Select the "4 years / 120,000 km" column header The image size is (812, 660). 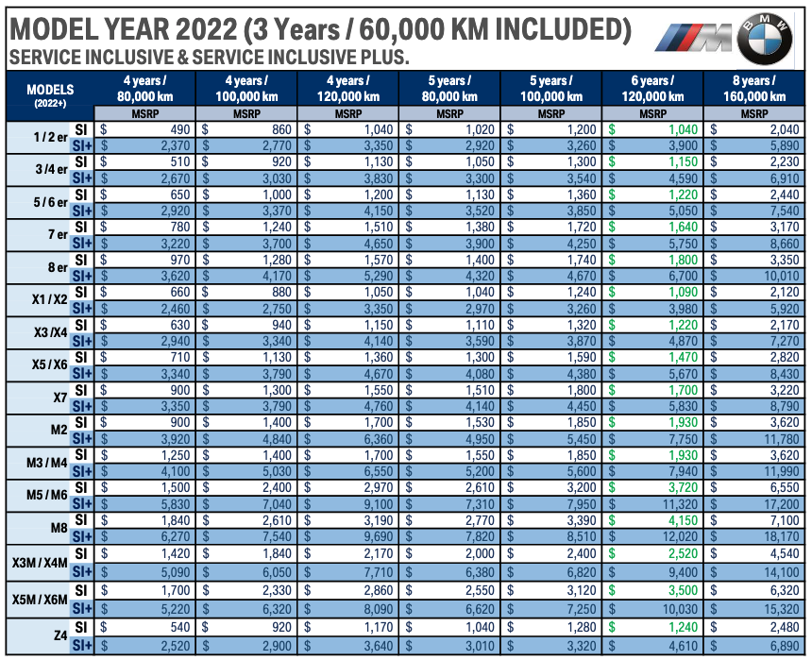pos(348,89)
